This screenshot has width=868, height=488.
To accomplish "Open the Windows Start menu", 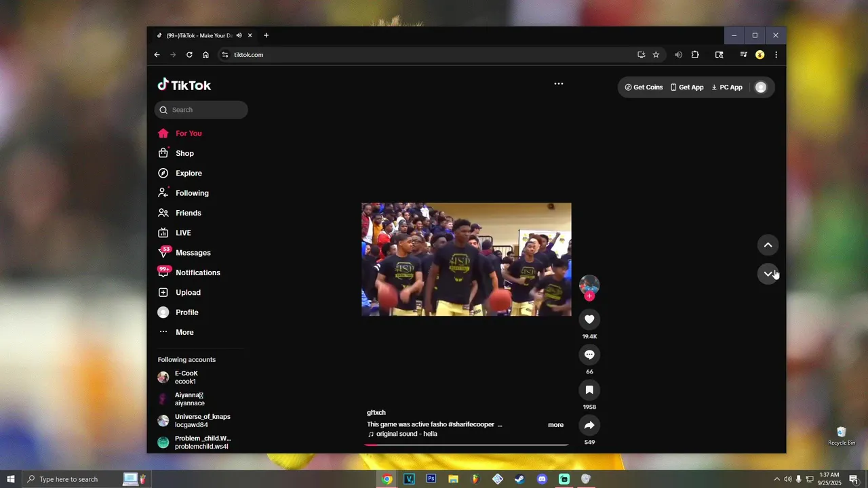I will point(11,479).
